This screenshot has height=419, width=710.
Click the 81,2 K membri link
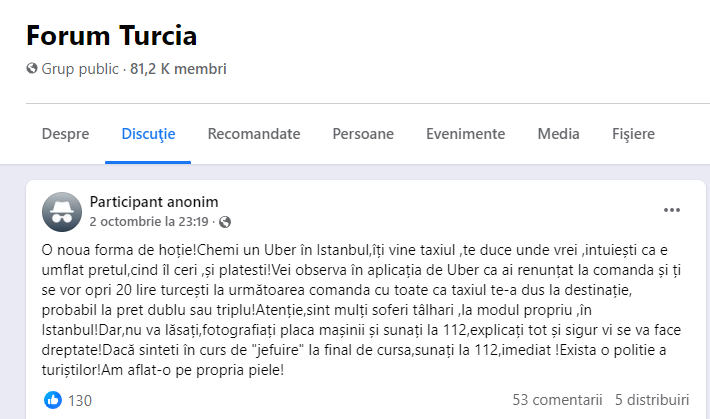tap(178, 70)
